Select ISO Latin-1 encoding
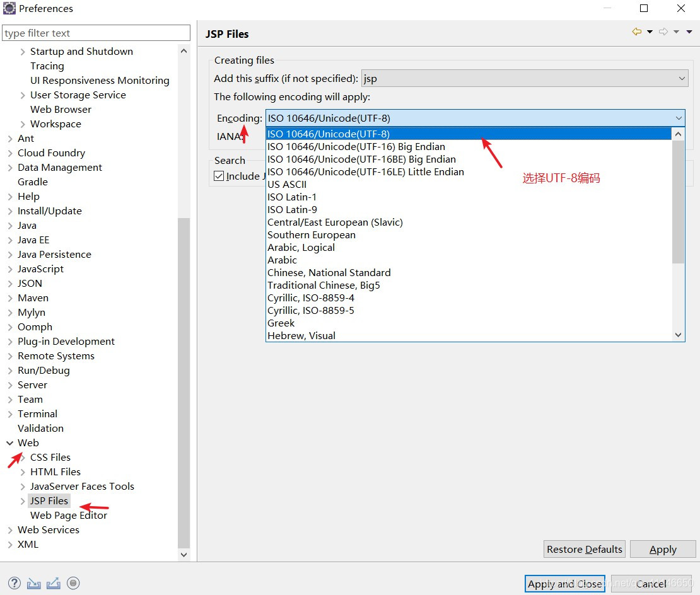700x595 pixels. [469, 197]
